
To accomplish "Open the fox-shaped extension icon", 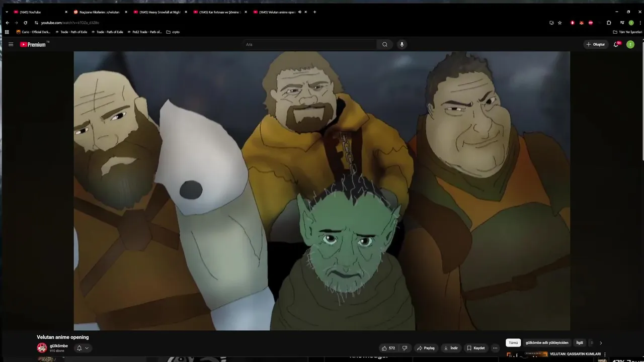I will coord(582,23).
